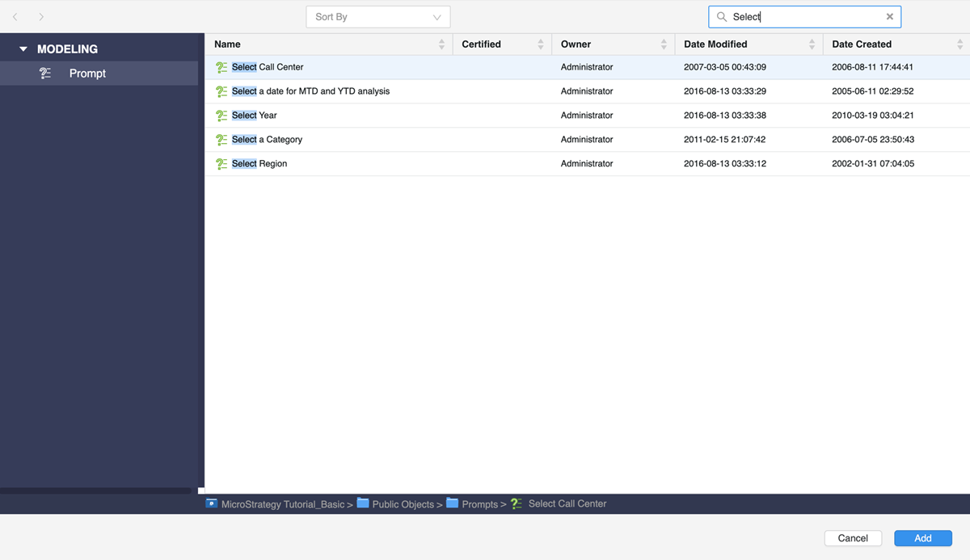Click the prompt icon beside Select Call Center
This screenshot has height=560, width=970.
(221, 68)
